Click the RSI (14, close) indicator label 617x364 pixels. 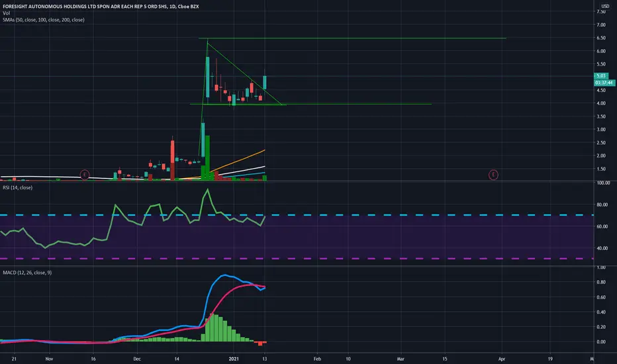tap(18, 188)
